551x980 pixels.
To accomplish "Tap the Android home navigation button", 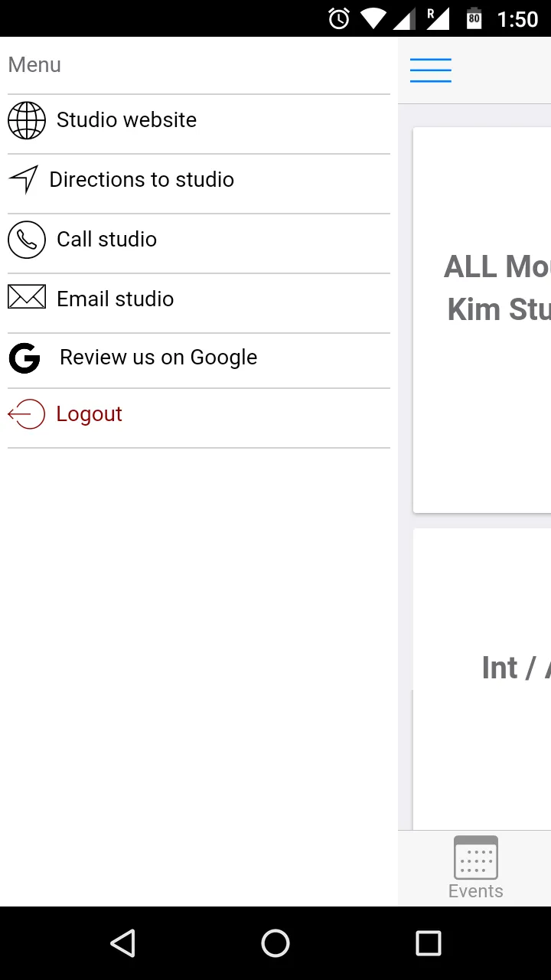I will click(x=275, y=943).
